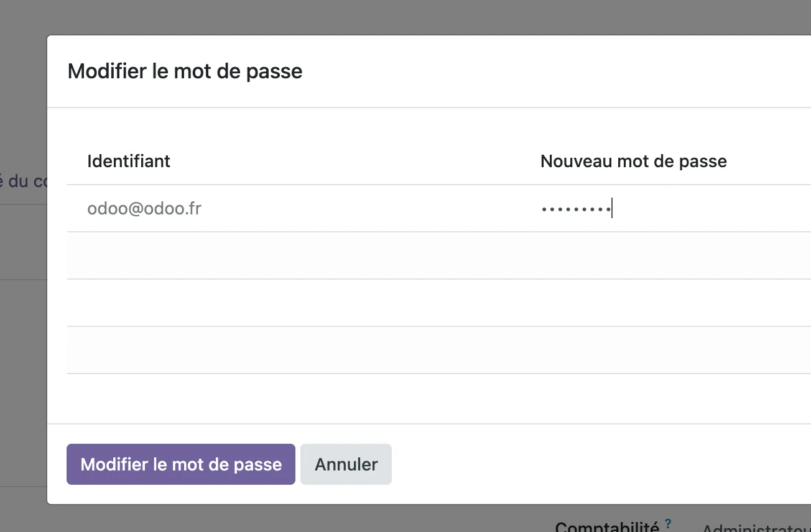Click the first empty row under odoo@odoo.fr
Screen dimensions: 811x532
point(439,255)
